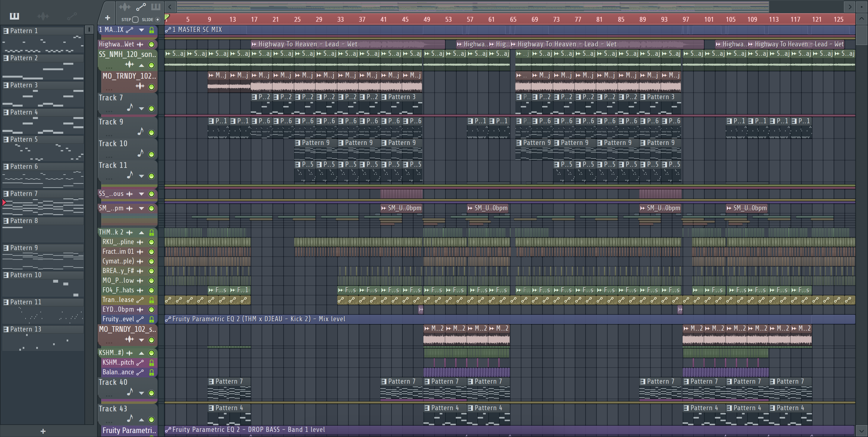Collapse the SS_NMH_120_son track group
The width and height of the screenshot is (868, 437).
point(142,65)
